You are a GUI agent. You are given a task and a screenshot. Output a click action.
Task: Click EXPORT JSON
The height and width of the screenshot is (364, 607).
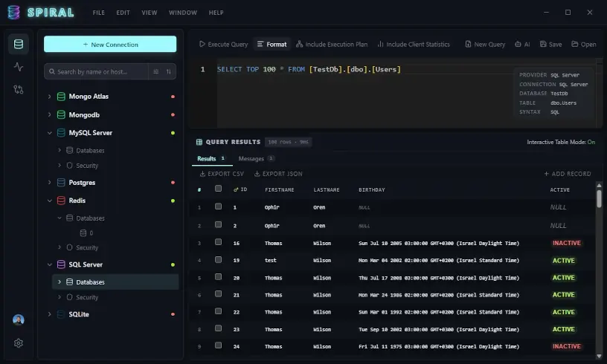(278, 174)
